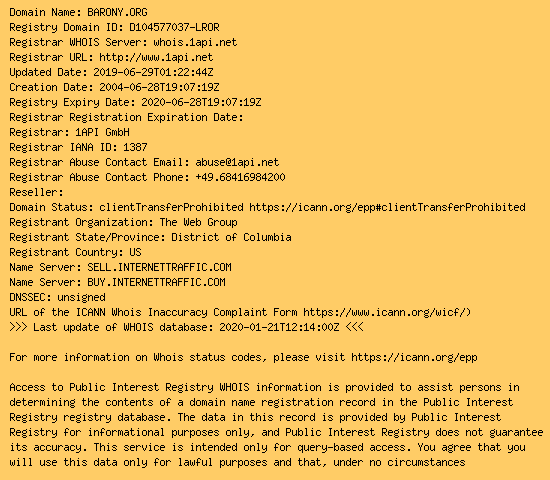Click the Creation Date value 2004-06-28T19:07:19Z
The image size is (550, 480).
pyautogui.click(x=159, y=87)
